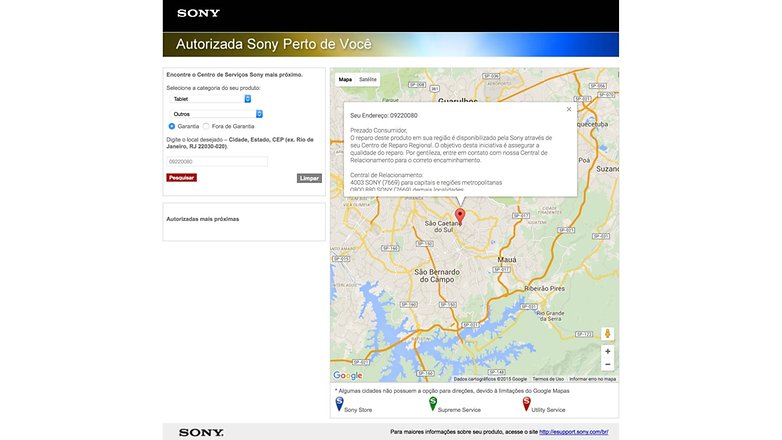This screenshot has height=440, width=782.
Task: Open the Termos de Uso link
Action: click(x=548, y=379)
